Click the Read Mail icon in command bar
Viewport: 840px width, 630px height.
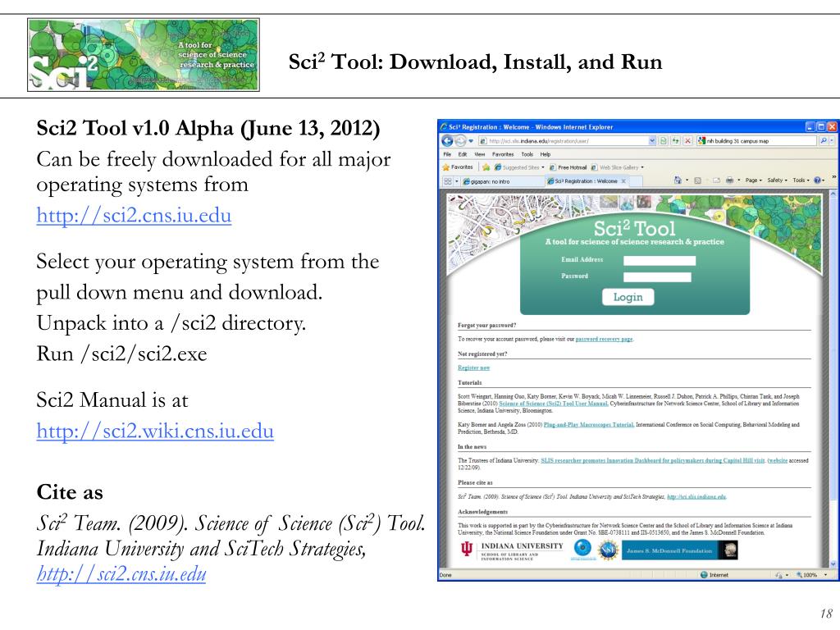pyautogui.click(x=716, y=180)
